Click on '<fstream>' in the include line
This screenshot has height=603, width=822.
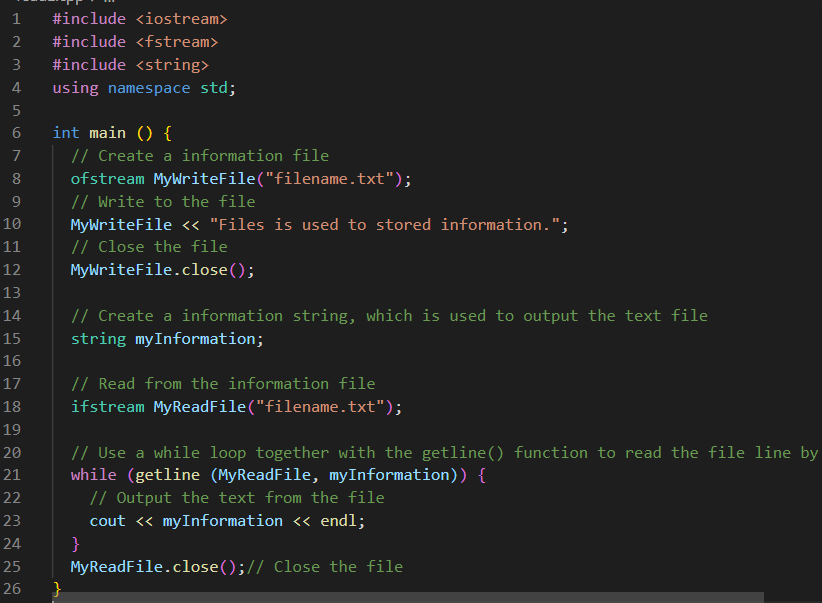point(177,42)
